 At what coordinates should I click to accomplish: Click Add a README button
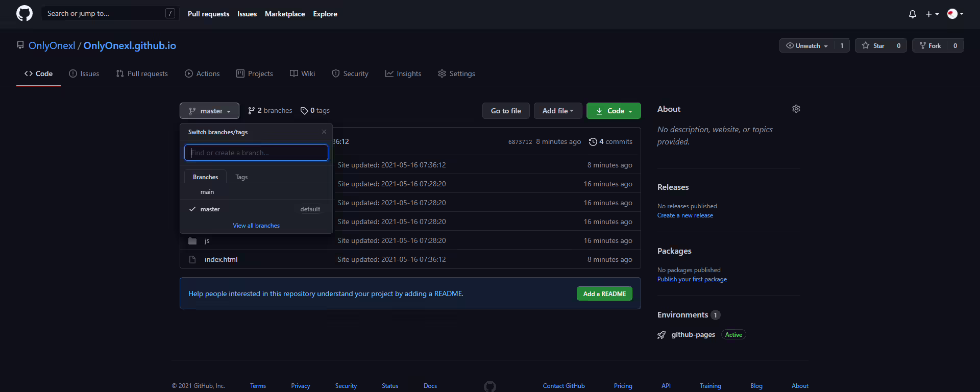(x=604, y=293)
